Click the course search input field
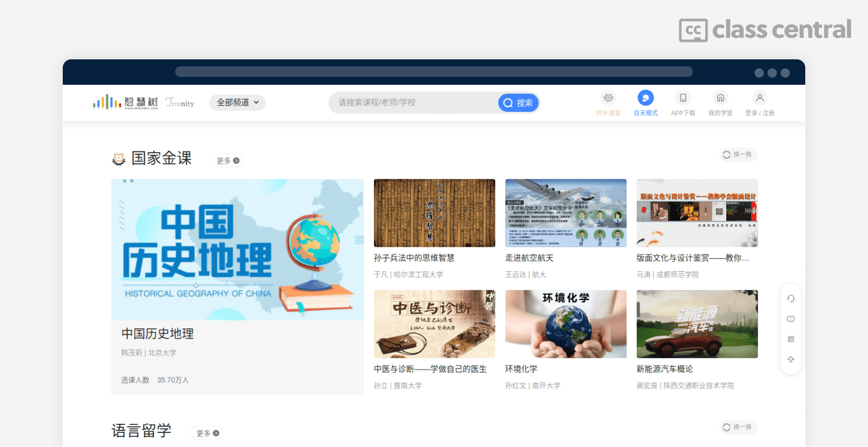 413,102
